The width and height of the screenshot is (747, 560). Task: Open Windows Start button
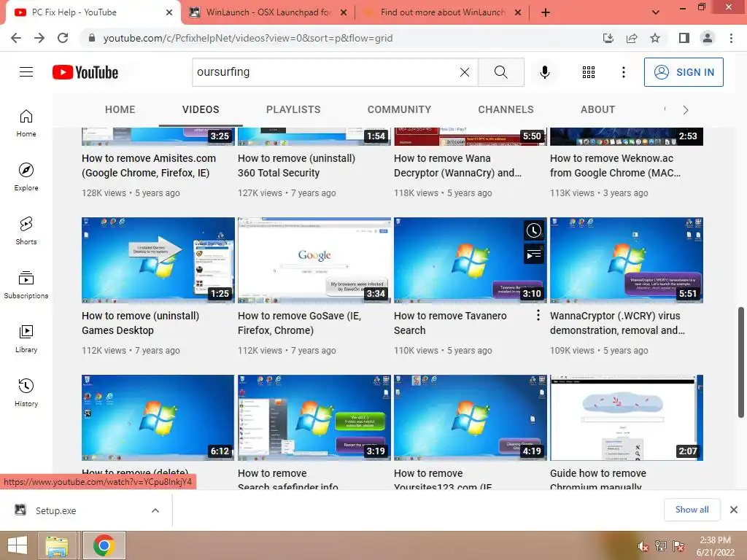coord(18,545)
